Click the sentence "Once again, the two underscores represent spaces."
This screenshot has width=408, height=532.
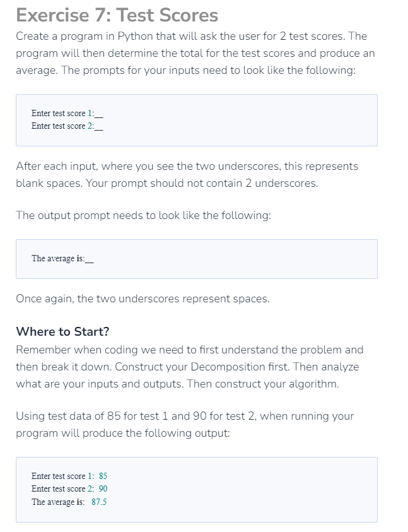point(143,299)
